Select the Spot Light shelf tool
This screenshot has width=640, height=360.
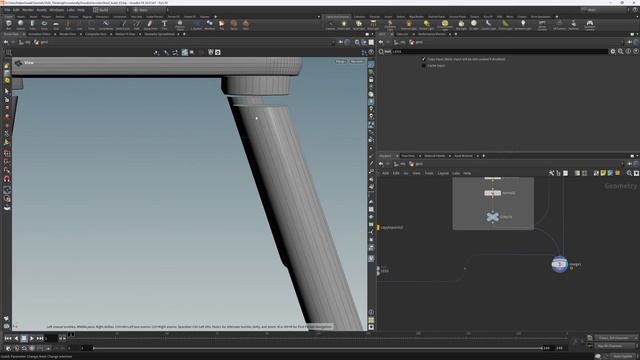358,25
